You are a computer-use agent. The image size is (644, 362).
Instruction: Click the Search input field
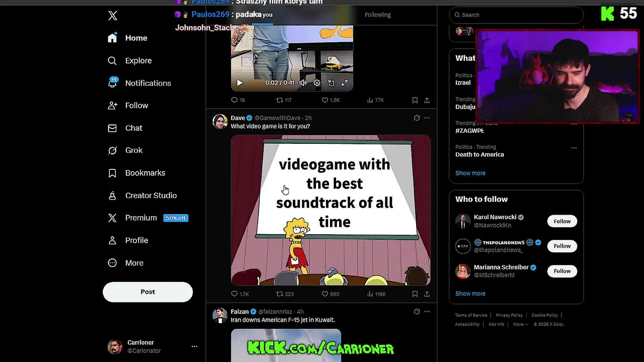click(x=516, y=15)
